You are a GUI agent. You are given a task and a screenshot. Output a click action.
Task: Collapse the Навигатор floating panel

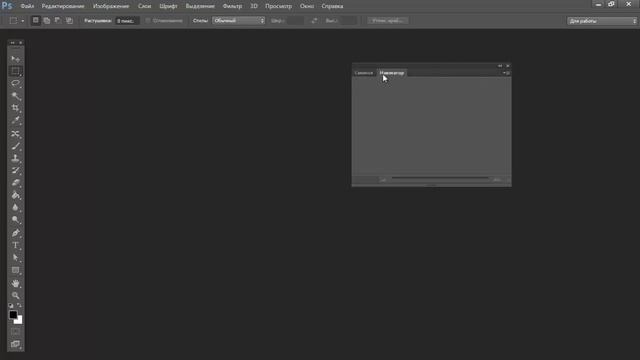pyautogui.click(x=500, y=66)
